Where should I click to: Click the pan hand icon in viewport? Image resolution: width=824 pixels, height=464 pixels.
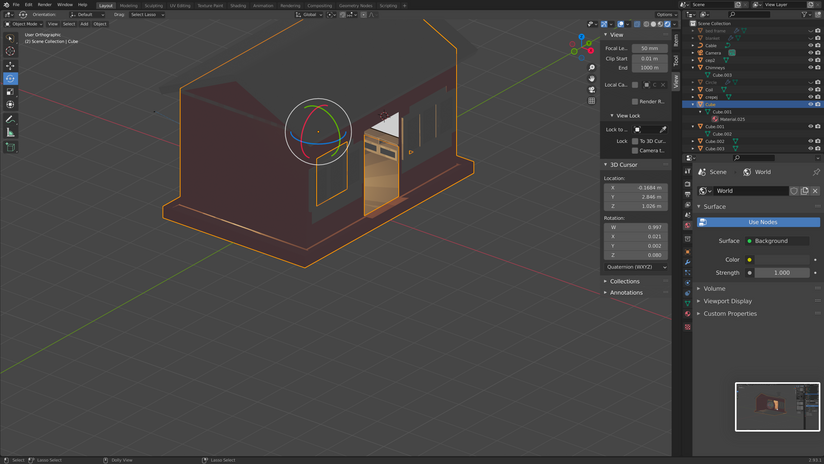(592, 79)
